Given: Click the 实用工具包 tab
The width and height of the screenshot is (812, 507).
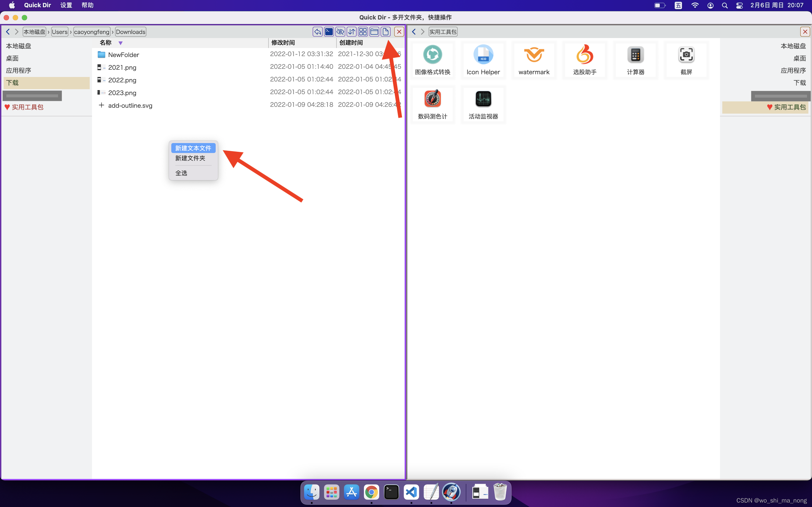Looking at the screenshot, I should (x=442, y=32).
